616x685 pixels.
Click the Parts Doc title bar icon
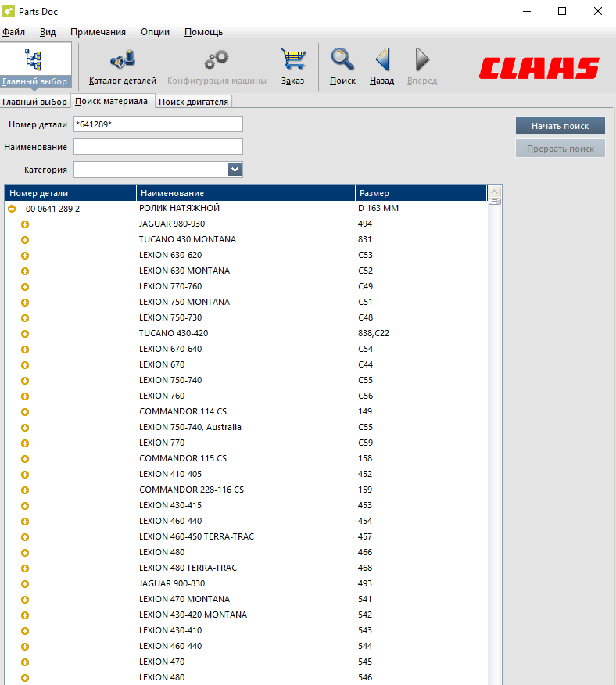tap(9, 12)
